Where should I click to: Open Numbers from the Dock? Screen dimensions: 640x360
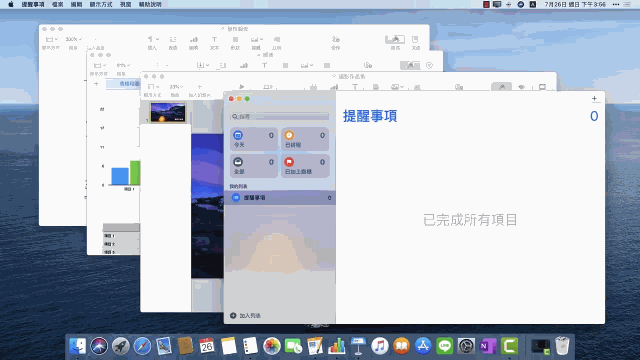(337, 346)
